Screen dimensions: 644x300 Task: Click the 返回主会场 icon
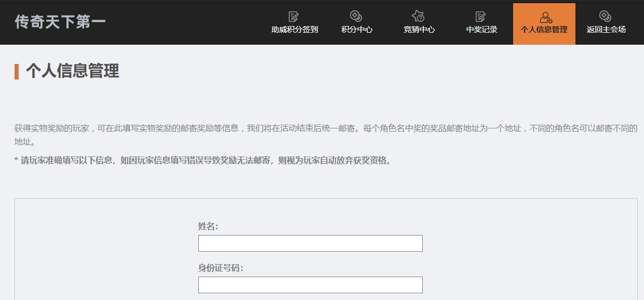[x=606, y=17]
